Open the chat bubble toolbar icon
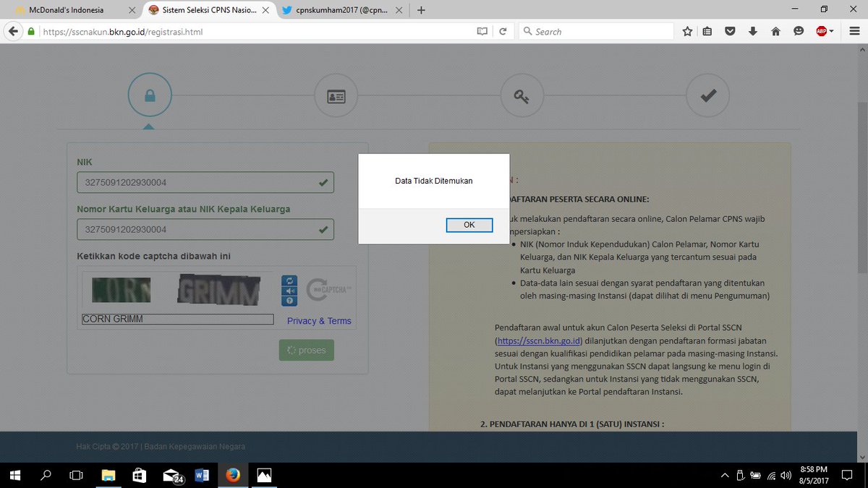The height and width of the screenshot is (488, 868). pos(799,32)
